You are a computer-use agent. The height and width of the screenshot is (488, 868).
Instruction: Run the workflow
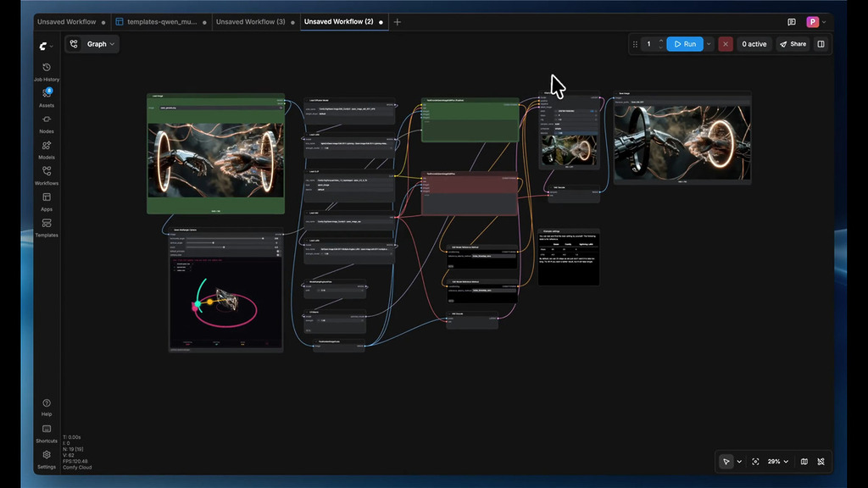(x=685, y=44)
